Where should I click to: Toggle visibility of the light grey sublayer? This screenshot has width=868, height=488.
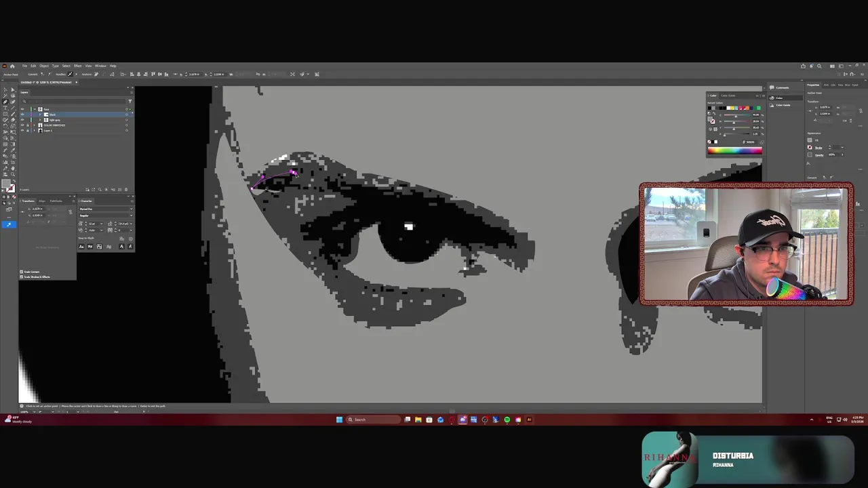[22, 120]
